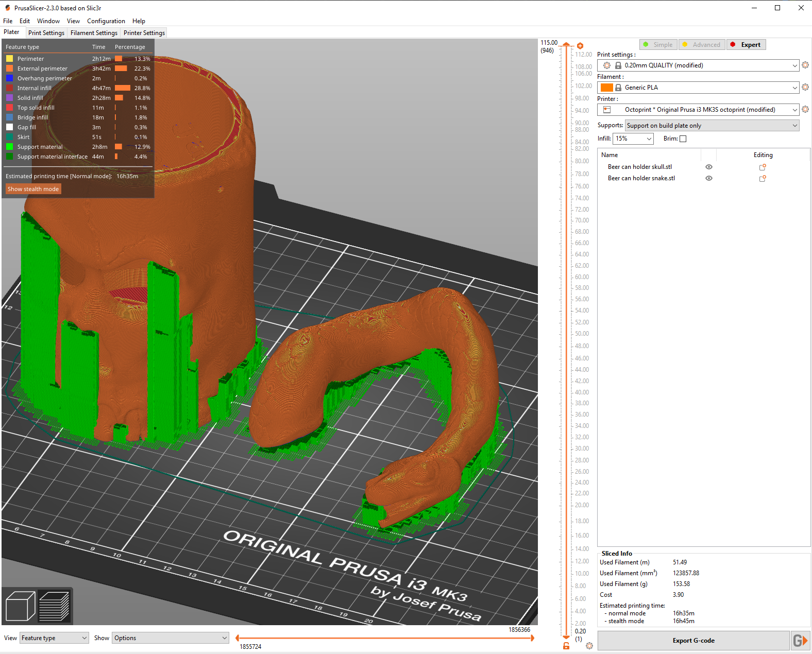Switch to the 3D editor view cube icon
This screenshot has height=654, width=812.
pos(20,606)
